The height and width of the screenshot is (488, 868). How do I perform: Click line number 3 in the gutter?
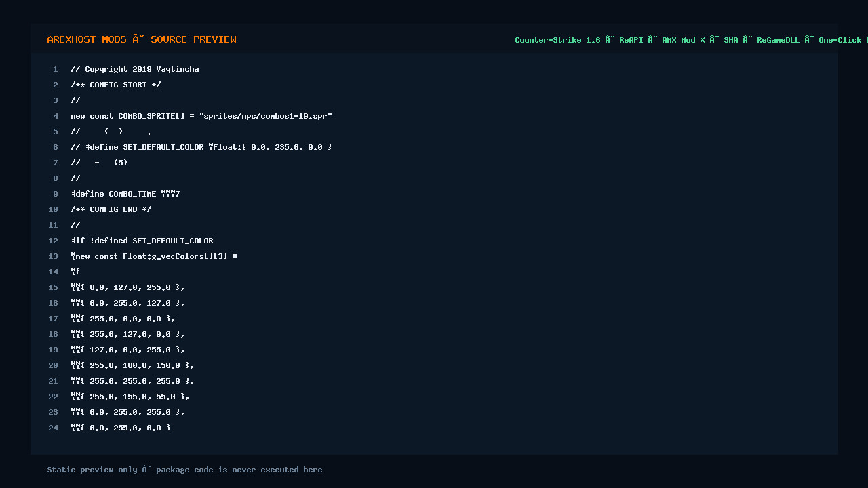56,100
